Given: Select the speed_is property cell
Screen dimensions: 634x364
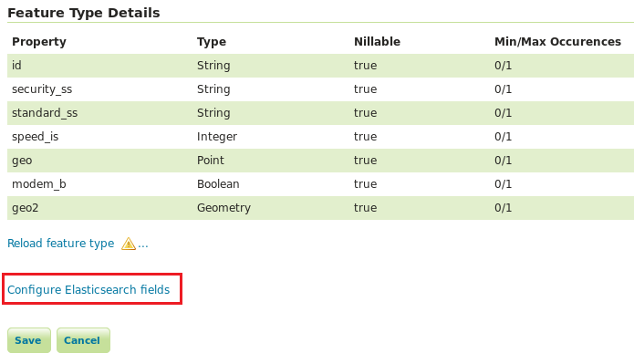Looking at the screenshot, I should (35, 137).
